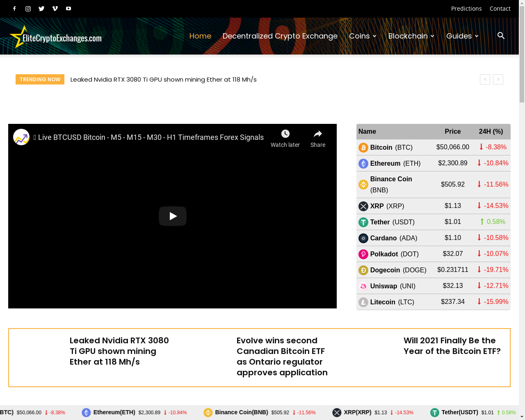This screenshot has height=420, width=525.
Task: Click the Watch later clock icon
Action: click(285, 134)
